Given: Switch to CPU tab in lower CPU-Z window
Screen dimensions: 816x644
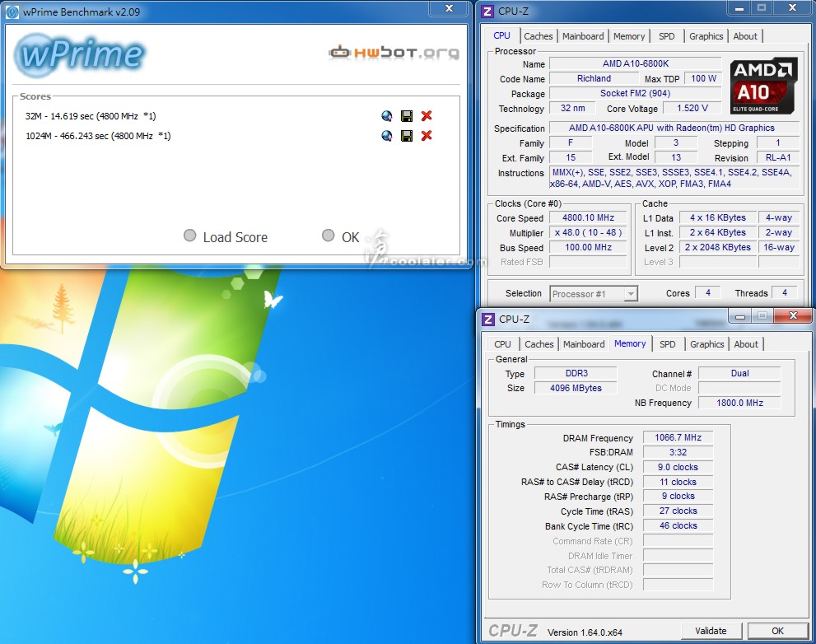Looking at the screenshot, I should click(502, 344).
